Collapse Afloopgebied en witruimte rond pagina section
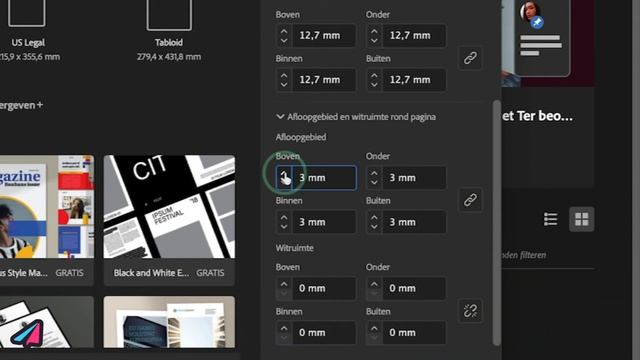 pos(280,117)
